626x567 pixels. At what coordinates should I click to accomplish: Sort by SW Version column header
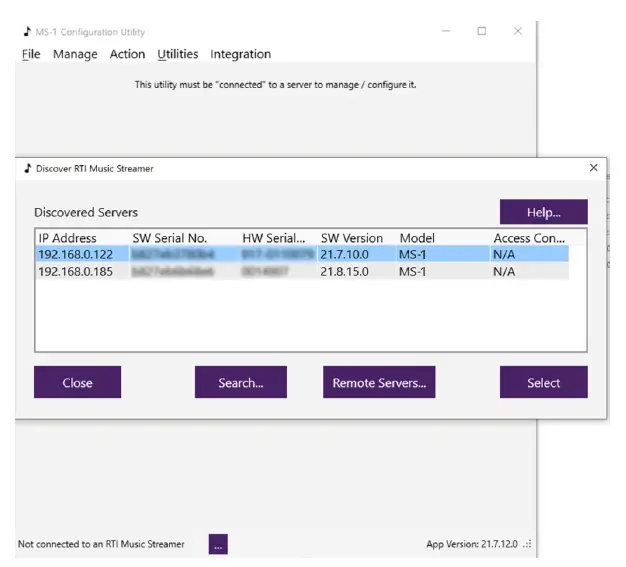[351, 238]
